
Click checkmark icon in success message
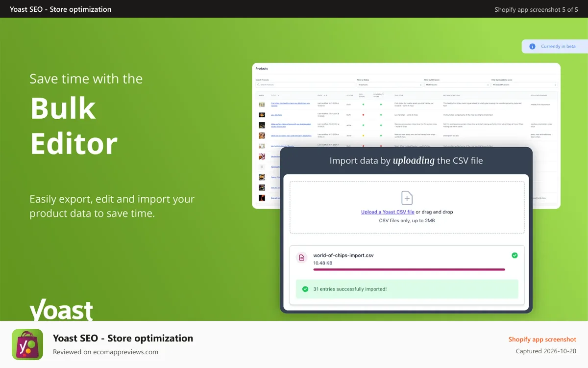tap(305, 289)
